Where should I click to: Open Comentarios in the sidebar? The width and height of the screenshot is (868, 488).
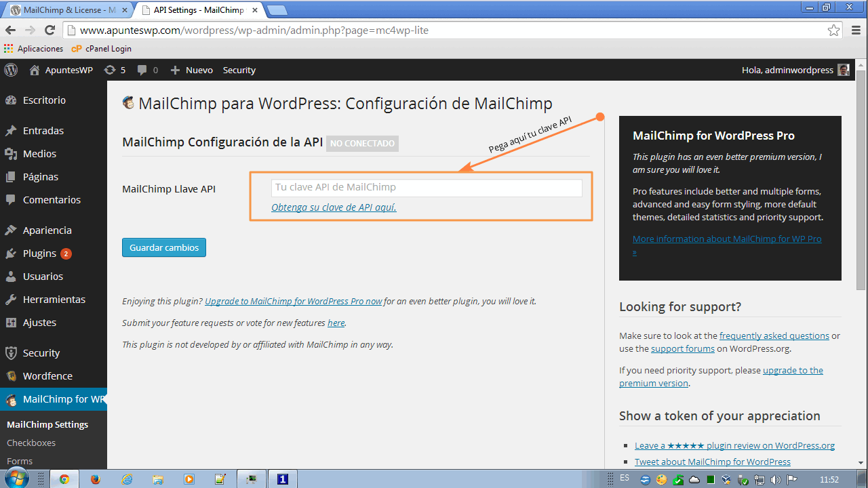(53, 199)
